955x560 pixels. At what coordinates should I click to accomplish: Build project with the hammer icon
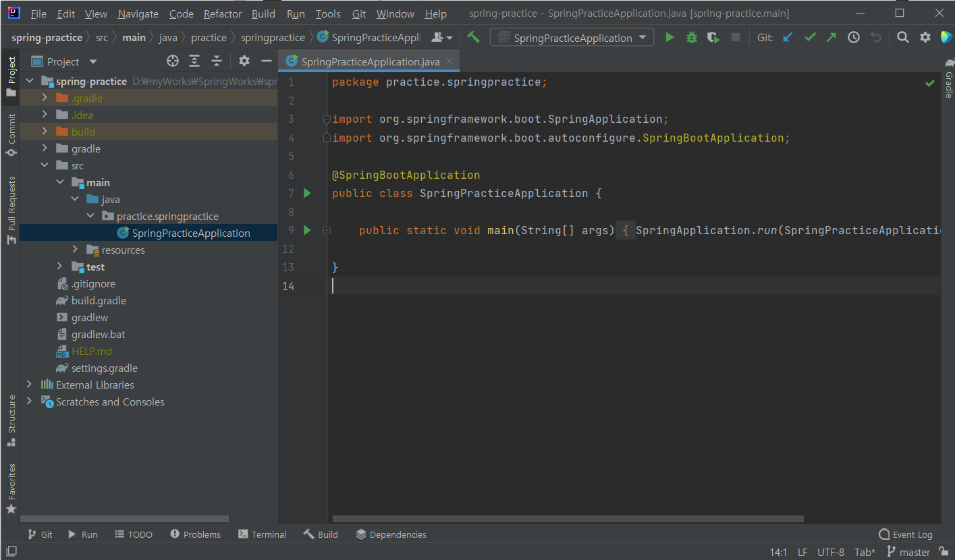474,38
